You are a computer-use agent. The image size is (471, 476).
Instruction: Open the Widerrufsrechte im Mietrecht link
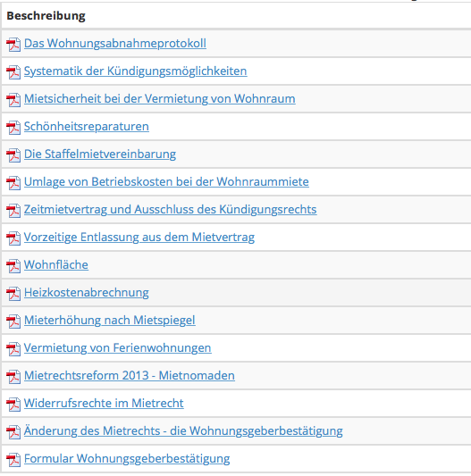pos(104,403)
